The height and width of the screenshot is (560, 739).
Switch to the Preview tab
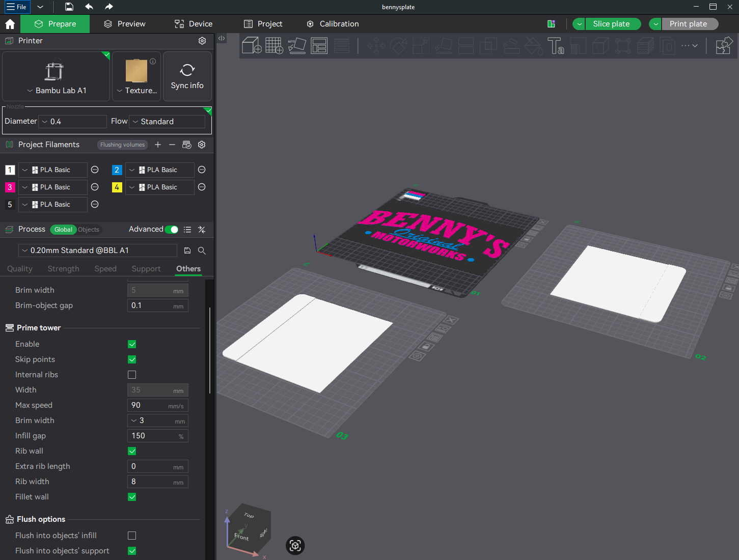[125, 24]
